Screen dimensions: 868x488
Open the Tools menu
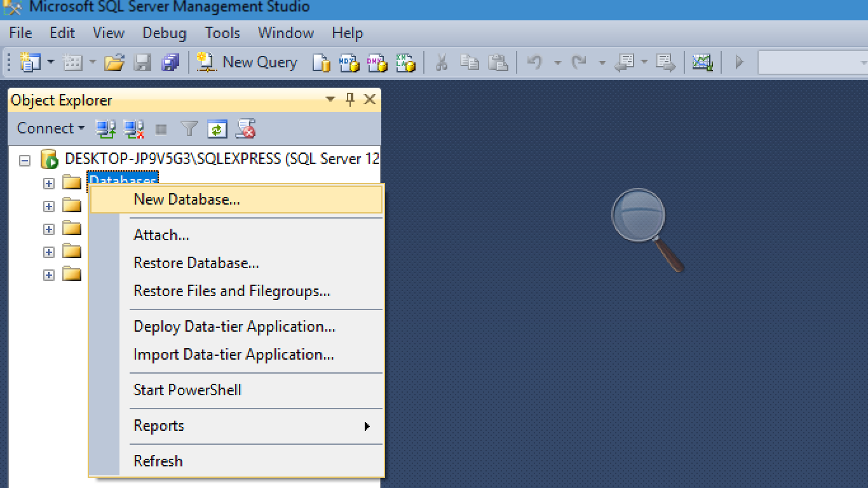[x=222, y=33]
